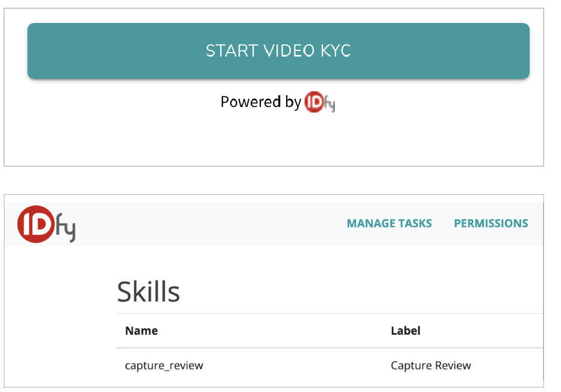Sort by the Label column header
Screen dimensions: 561x392
pyautogui.click(x=405, y=331)
